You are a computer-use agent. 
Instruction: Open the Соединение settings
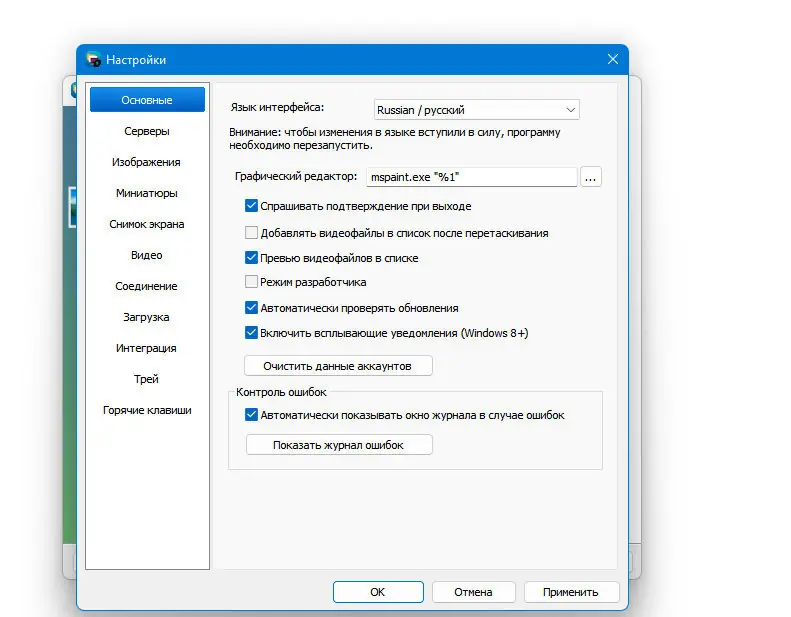pos(147,286)
